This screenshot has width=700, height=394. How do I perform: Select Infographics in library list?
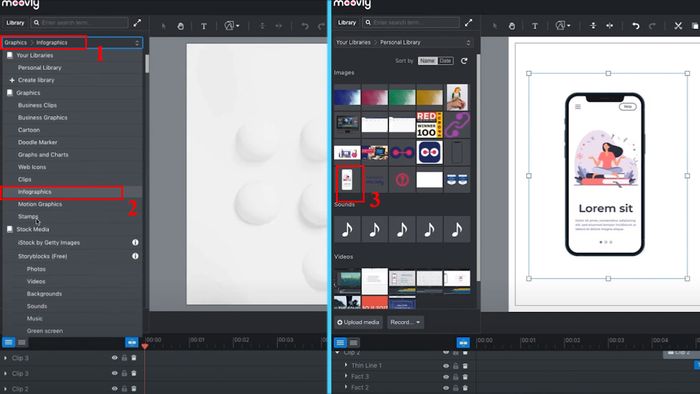click(x=35, y=192)
